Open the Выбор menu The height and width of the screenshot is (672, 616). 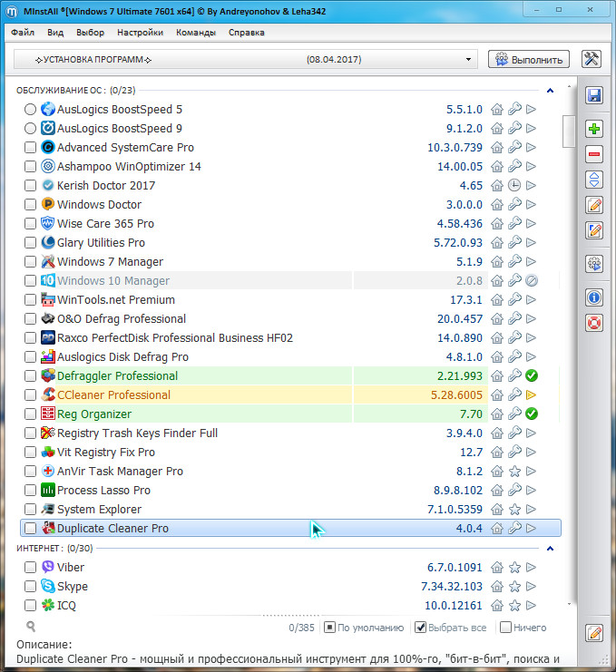pyautogui.click(x=90, y=33)
